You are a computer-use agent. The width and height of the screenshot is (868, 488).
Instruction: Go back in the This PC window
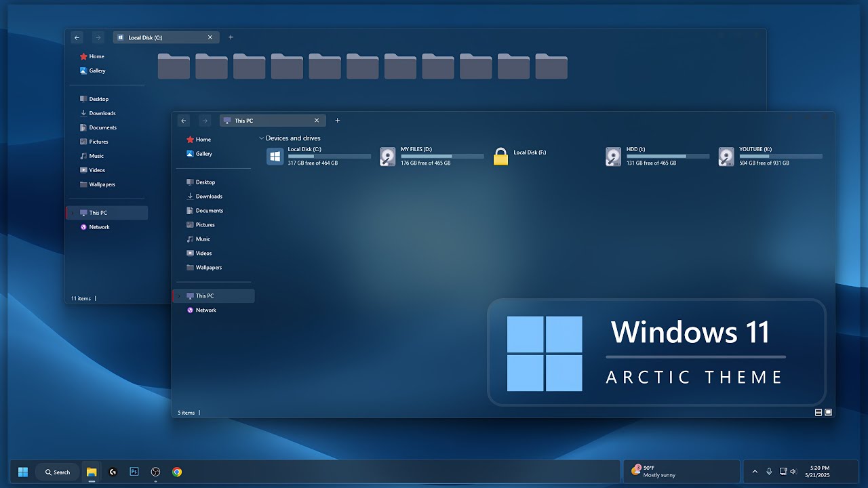tap(184, 121)
